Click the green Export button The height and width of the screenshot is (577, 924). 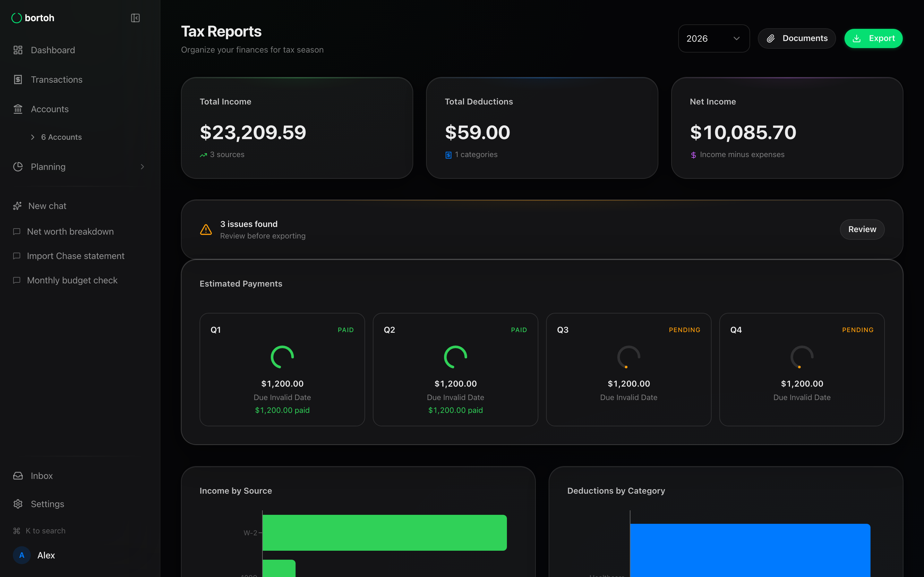pyautogui.click(x=873, y=38)
